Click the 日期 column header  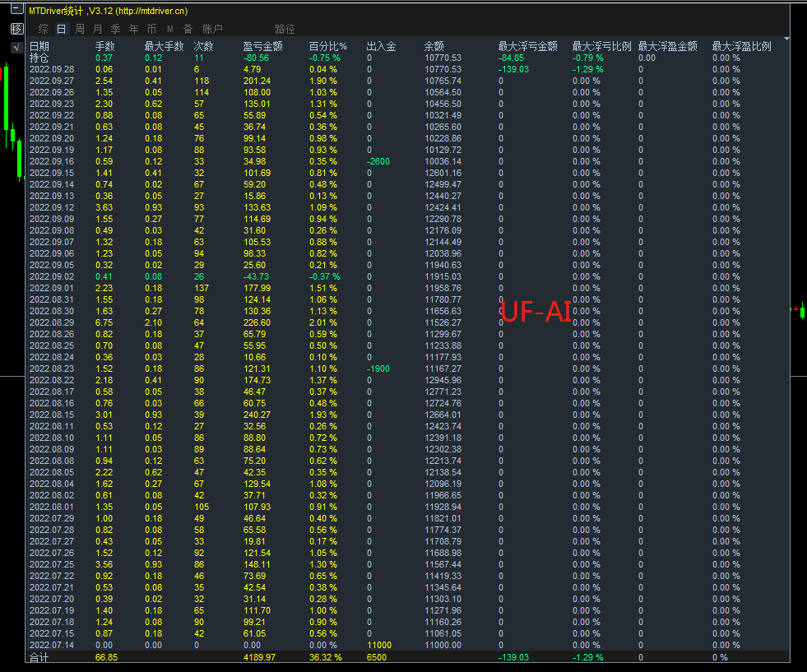39,46
